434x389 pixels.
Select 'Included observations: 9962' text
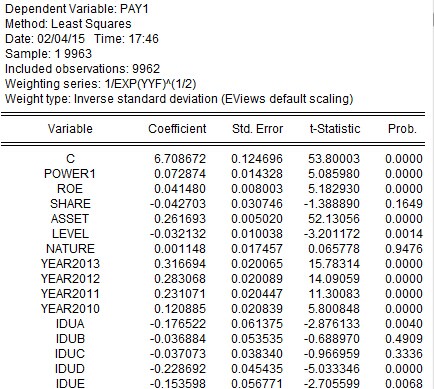point(82,69)
